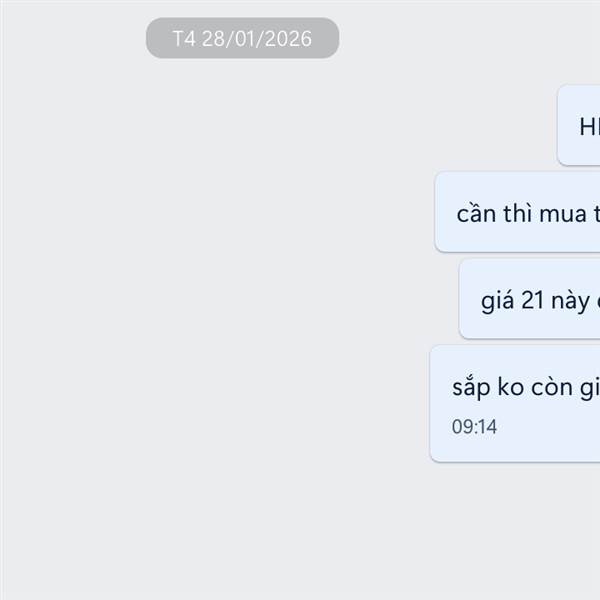Click the empty chat area below the 09:14 message
Image resolution: width=600 pixels, height=600 pixels.
298,532
